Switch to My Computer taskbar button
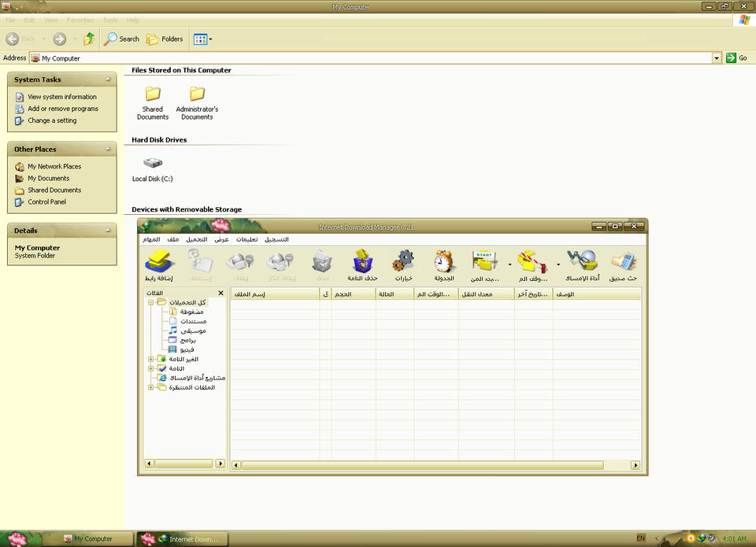Viewport: 756px width, 547px height. [89, 539]
